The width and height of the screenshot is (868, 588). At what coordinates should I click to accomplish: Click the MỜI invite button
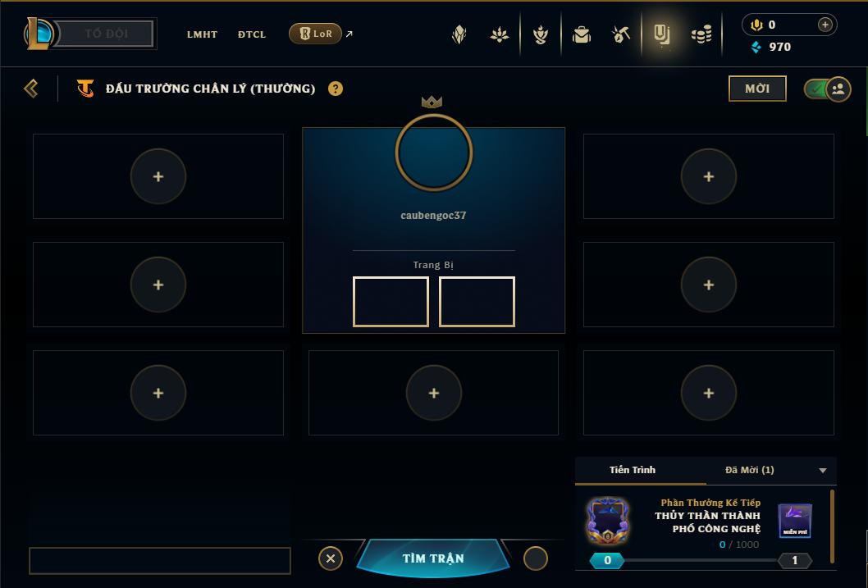[757, 89]
